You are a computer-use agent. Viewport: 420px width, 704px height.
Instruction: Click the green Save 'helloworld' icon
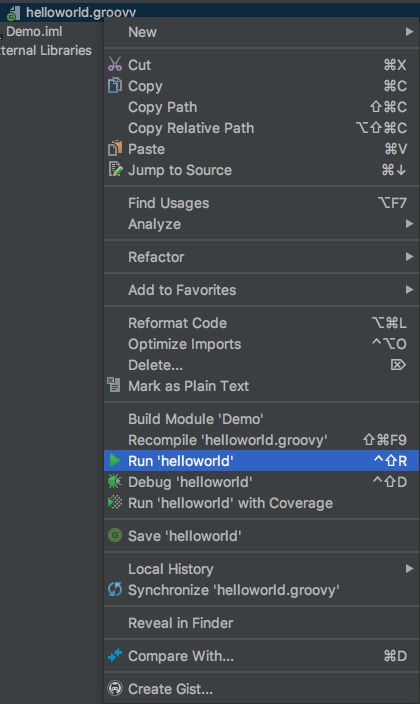(115, 535)
